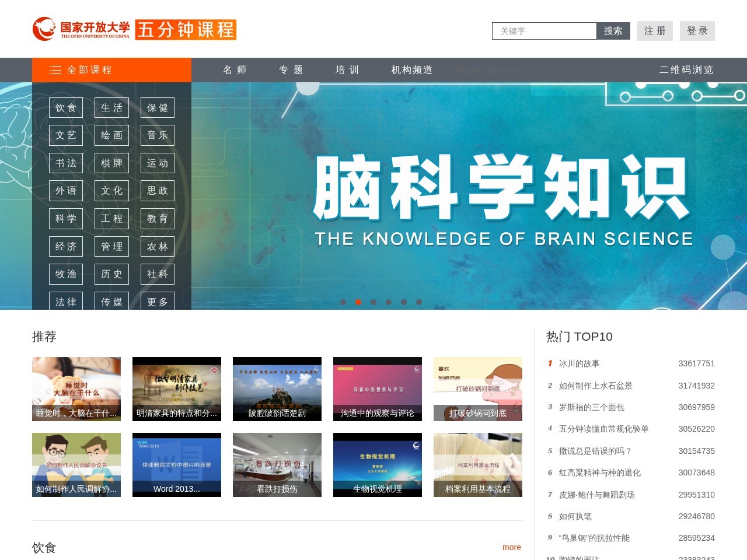Open top-ranked 冰川的故事 course link

coord(579,363)
